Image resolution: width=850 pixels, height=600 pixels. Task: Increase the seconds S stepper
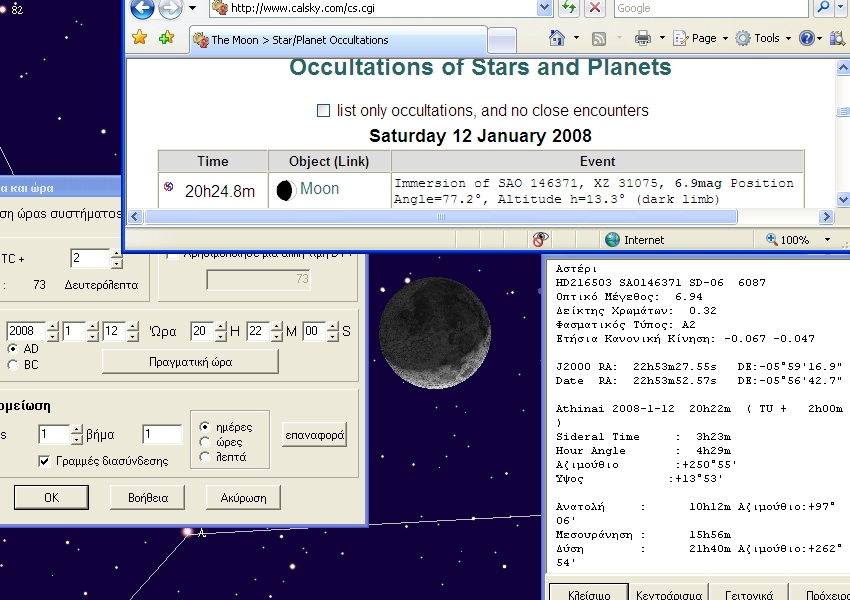(333, 326)
